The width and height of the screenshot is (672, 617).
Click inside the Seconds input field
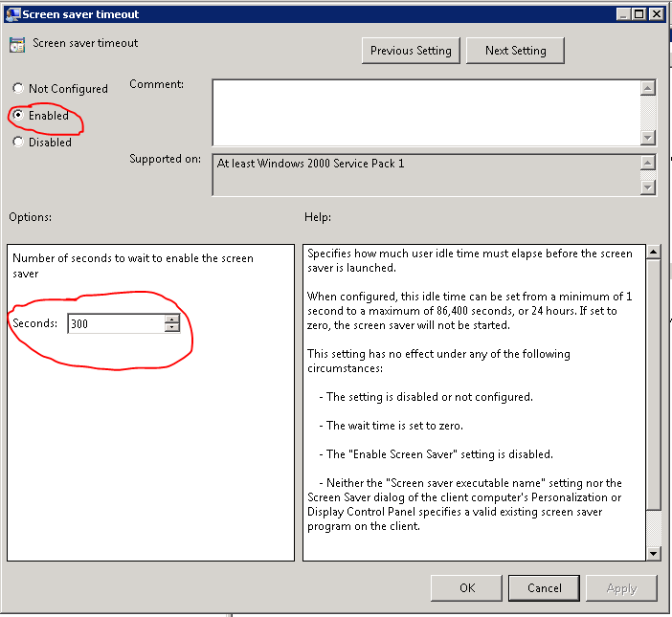click(115, 323)
